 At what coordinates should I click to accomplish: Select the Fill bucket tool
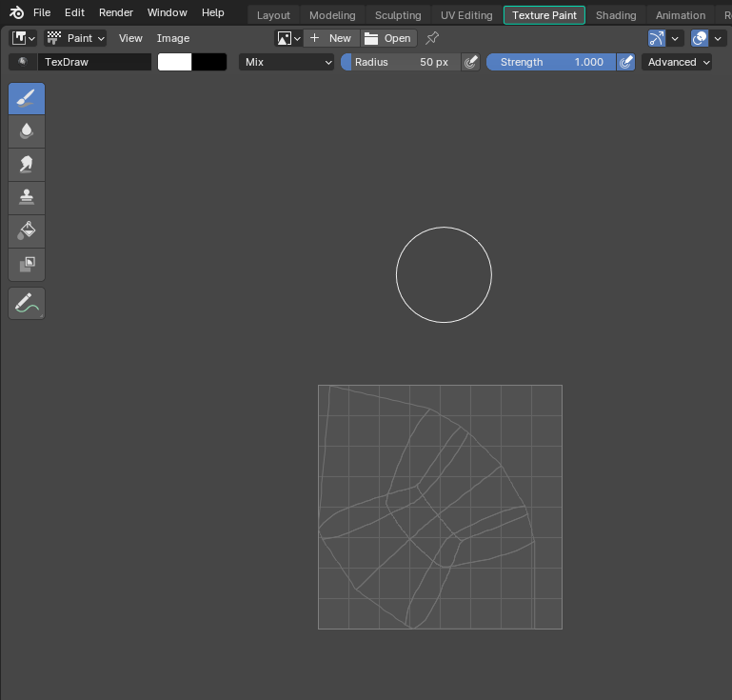pyautogui.click(x=27, y=230)
